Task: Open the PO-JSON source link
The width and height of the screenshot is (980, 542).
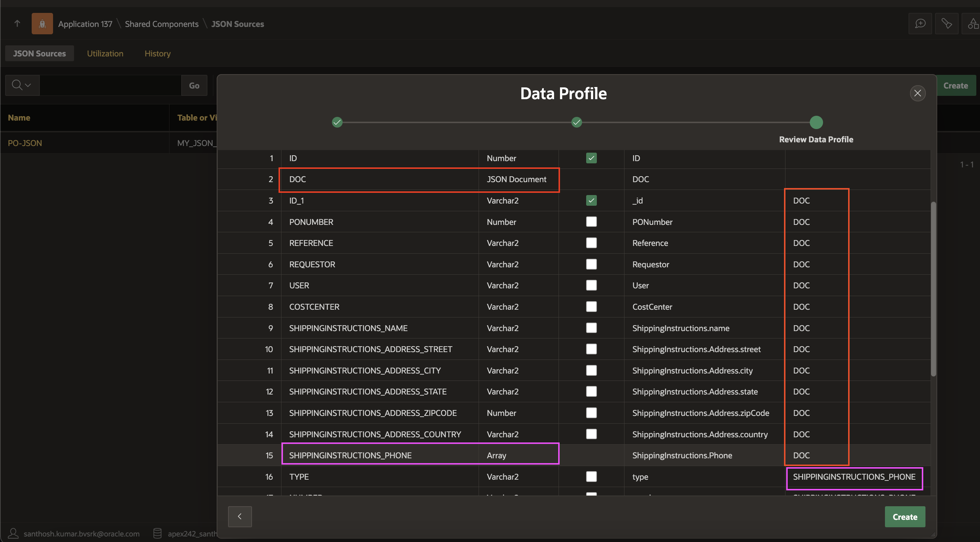Action: coord(25,143)
